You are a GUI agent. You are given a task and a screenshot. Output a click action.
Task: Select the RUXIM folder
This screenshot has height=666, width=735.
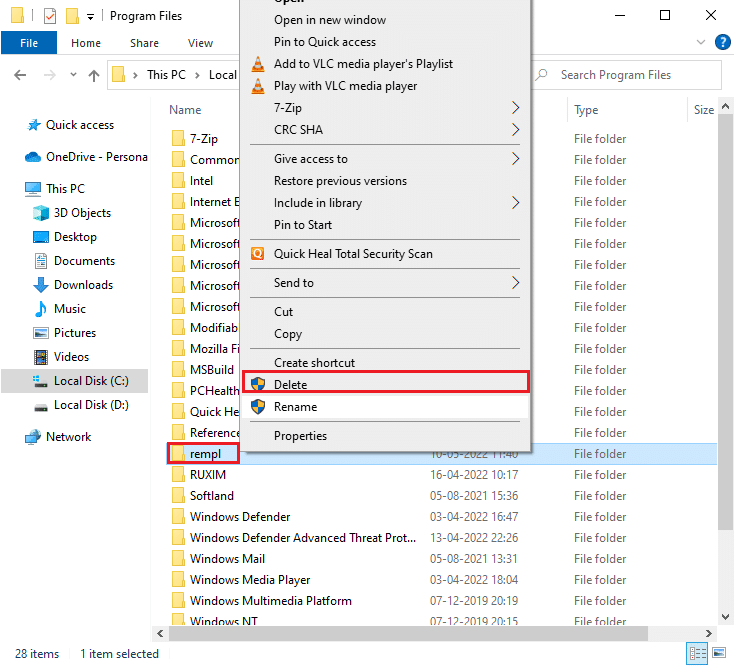208,475
